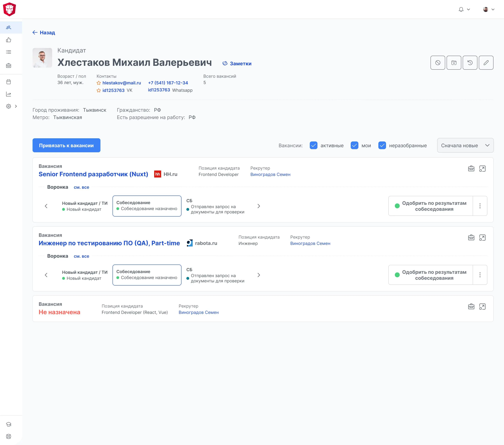Click the pencil edit candidate icon
Image resolution: width=504 pixels, height=445 pixels.
point(486,63)
